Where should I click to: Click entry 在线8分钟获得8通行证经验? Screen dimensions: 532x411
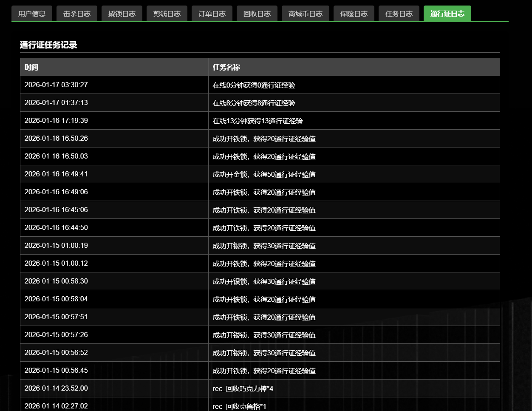click(254, 103)
